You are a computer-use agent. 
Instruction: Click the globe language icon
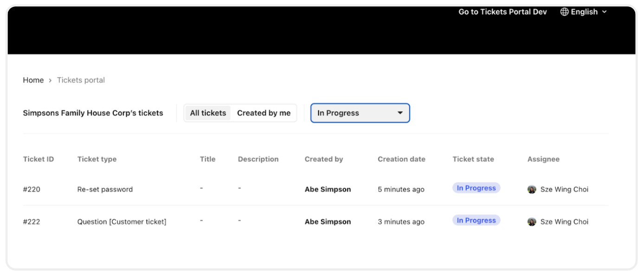tap(564, 12)
